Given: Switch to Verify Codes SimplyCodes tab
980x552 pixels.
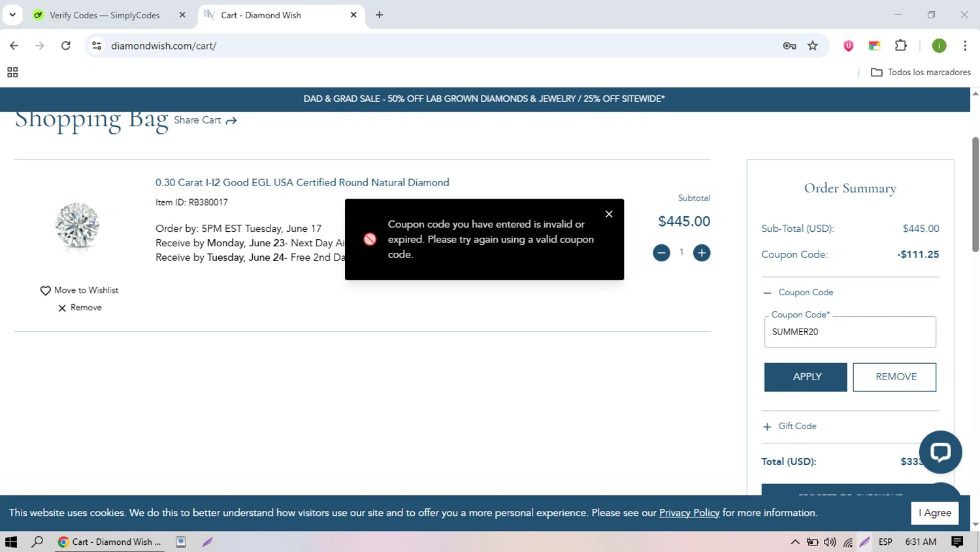Looking at the screenshot, I should (x=105, y=15).
